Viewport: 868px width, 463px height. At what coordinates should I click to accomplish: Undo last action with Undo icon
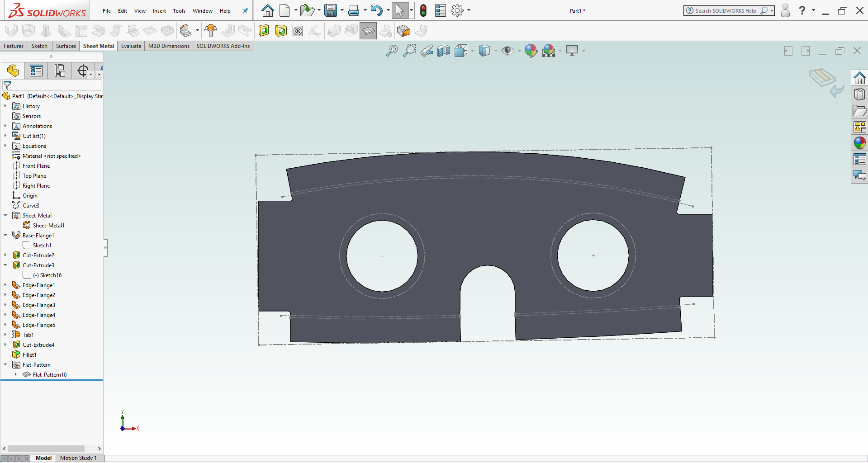point(376,10)
